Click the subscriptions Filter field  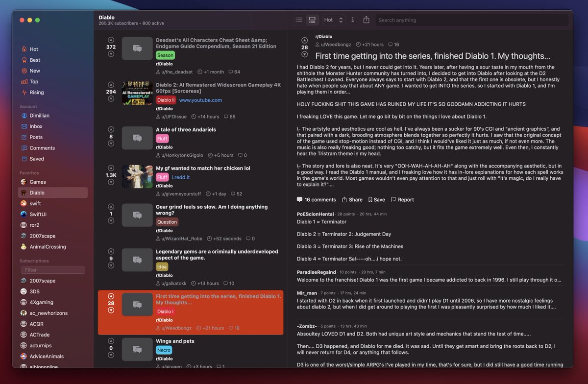pos(53,270)
